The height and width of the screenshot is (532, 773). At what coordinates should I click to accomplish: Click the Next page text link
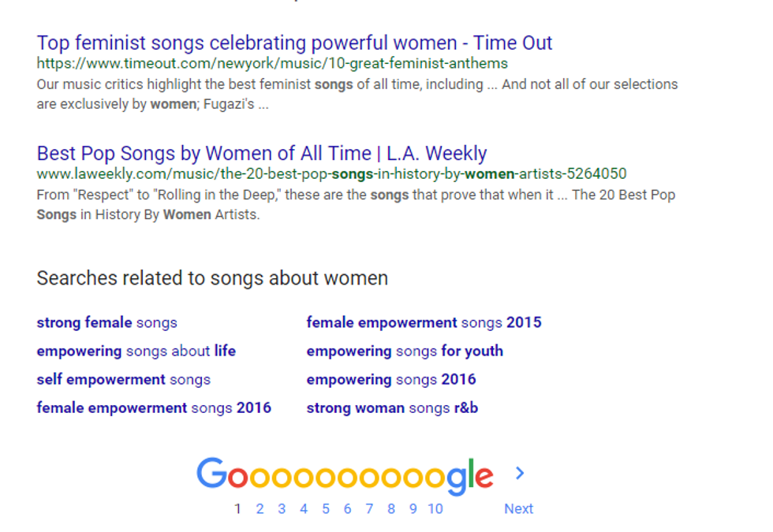pyautogui.click(x=518, y=509)
